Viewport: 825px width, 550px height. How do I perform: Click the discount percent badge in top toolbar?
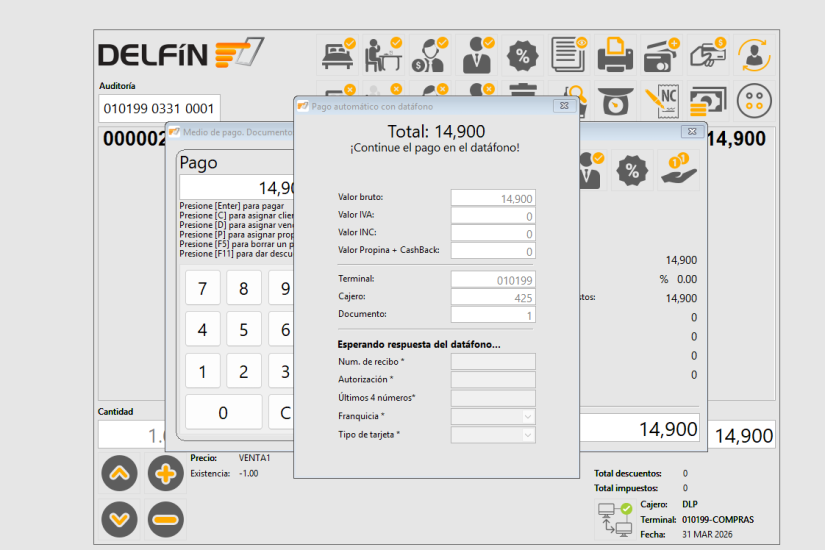(522, 55)
